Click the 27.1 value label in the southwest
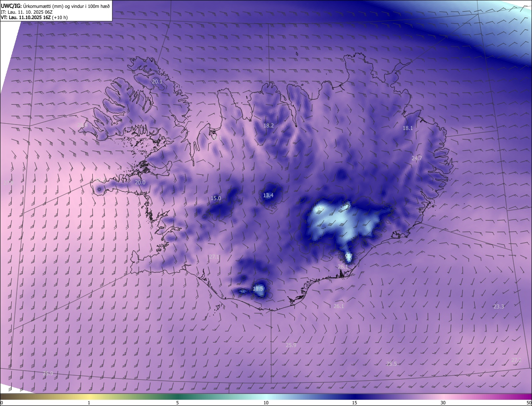This screenshot has height=406, width=532. [214, 257]
